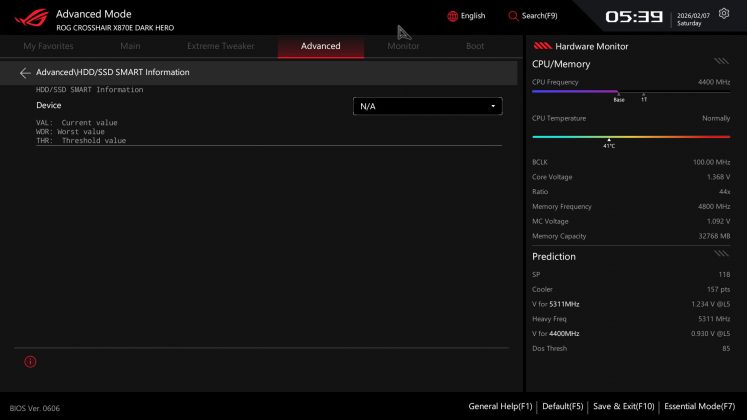Image resolution: width=747 pixels, height=420 pixels.
Task: Select the Boot tab
Action: coord(475,46)
